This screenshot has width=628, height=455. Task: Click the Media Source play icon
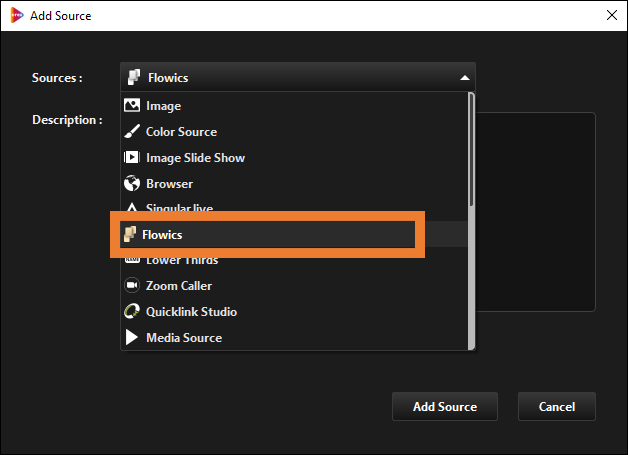(132, 337)
